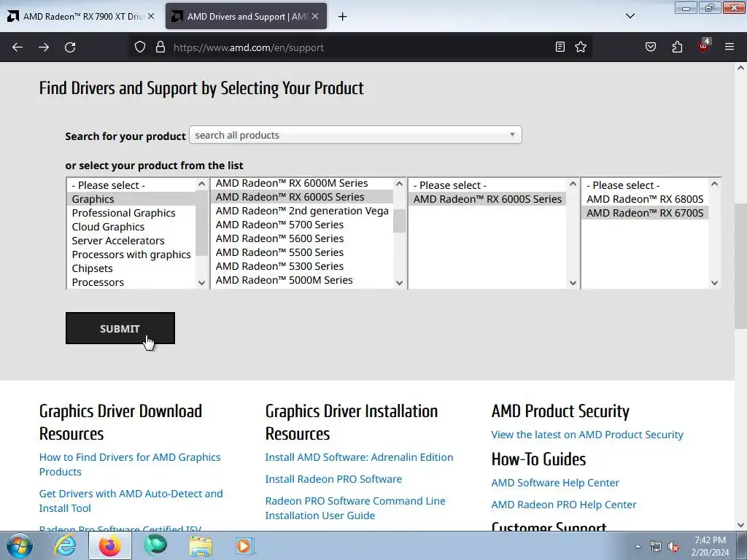Image resolution: width=747 pixels, height=560 pixels.
Task: Click down arrow of series list scrollbar
Action: pyautogui.click(x=399, y=282)
